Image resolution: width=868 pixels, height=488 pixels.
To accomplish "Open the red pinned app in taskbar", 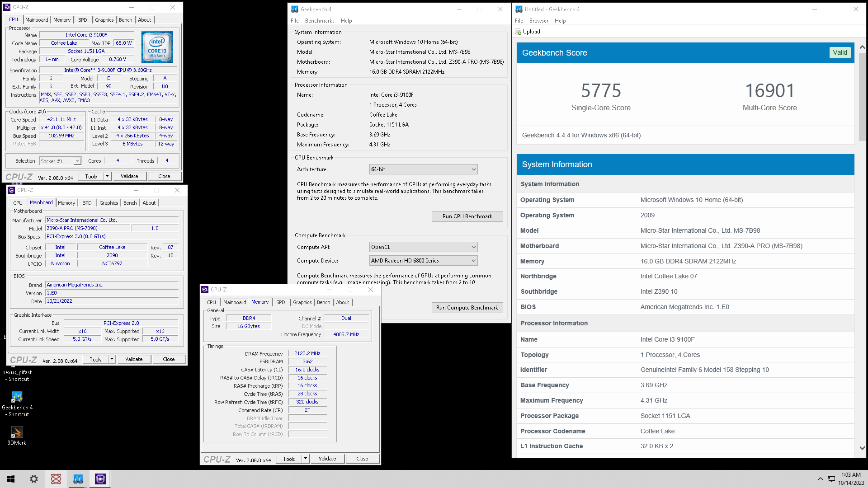I will click(x=56, y=479).
